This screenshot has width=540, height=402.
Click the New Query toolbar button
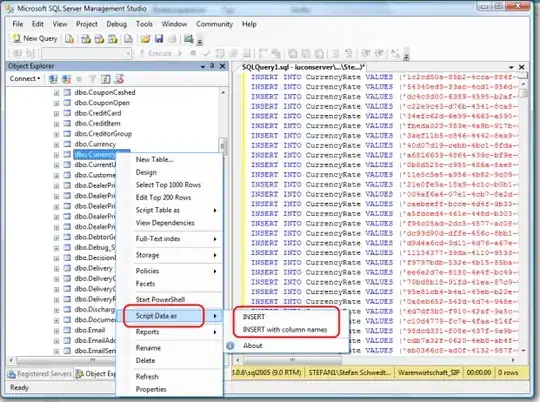point(34,39)
